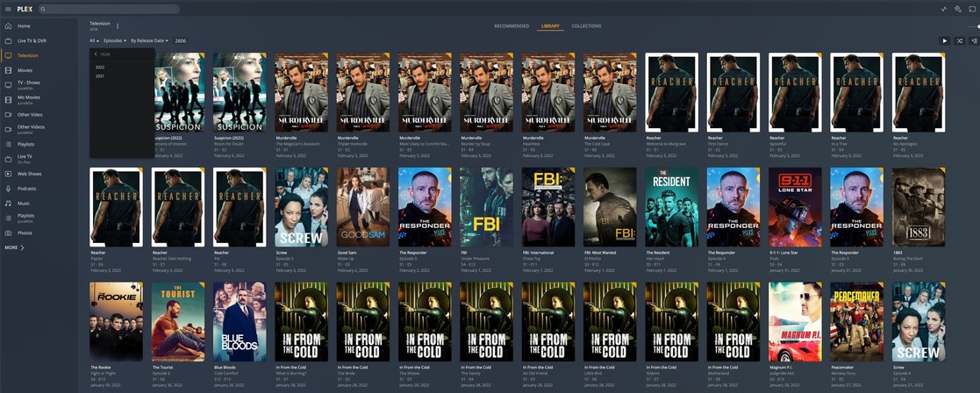The height and width of the screenshot is (393, 980).
Task: Click the Plex logo
Action: tap(25, 10)
